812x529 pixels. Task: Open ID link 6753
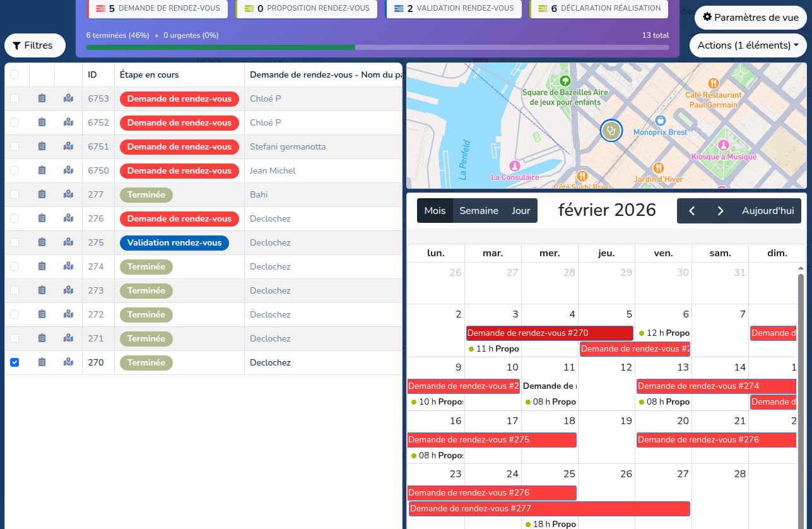pos(98,98)
